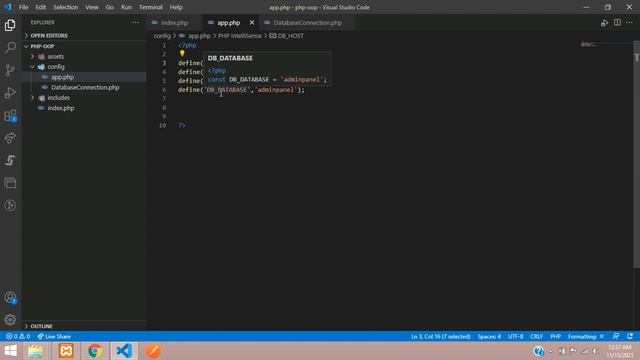Click errors and warnings status indicator
This screenshot has width=640, height=360.
pyautogui.click(x=18, y=336)
